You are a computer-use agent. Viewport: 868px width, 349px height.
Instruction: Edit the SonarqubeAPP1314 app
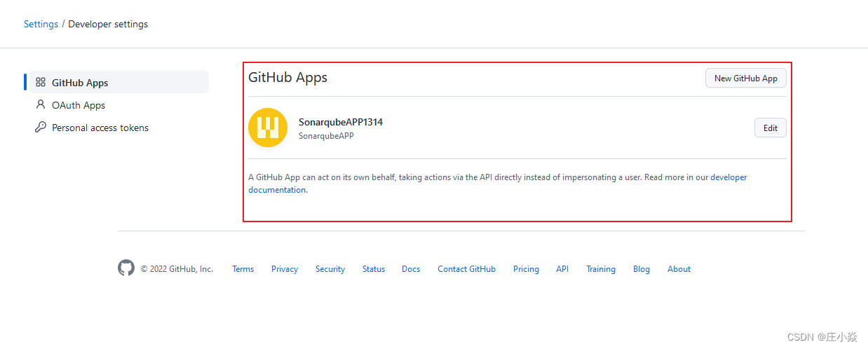coord(771,128)
